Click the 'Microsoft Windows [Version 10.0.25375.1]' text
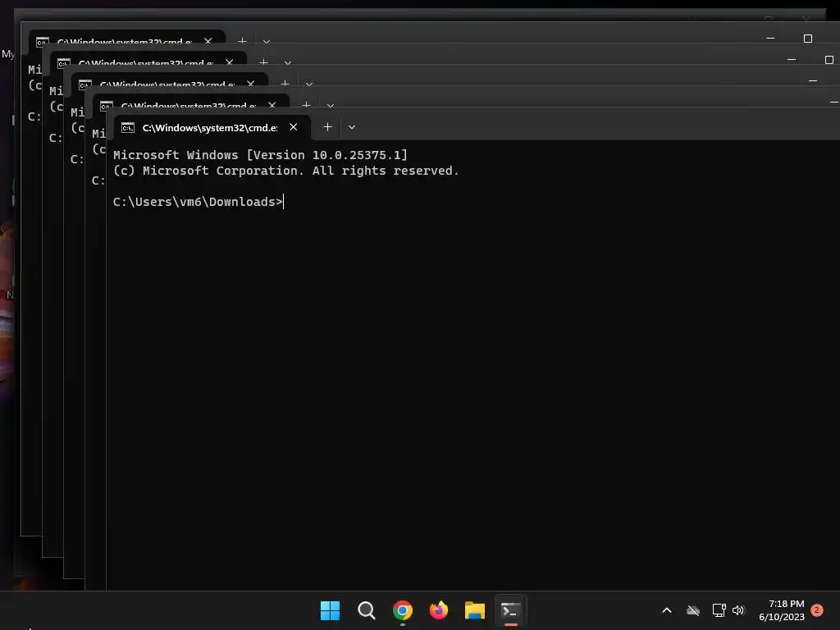The width and height of the screenshot is (840, 630). 260,155
